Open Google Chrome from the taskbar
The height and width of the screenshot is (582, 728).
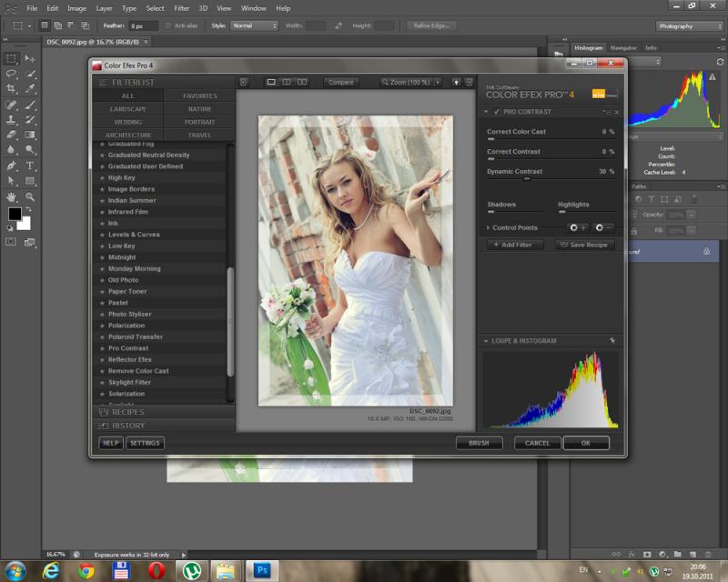coord(86,570)
